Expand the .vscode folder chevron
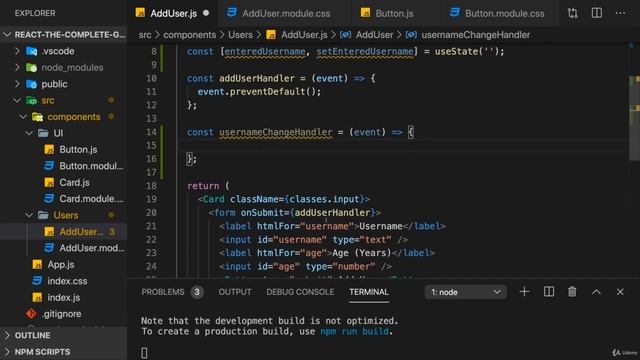Image resolution: width=640 pixels, height=360 pixels. pos(17,51)
